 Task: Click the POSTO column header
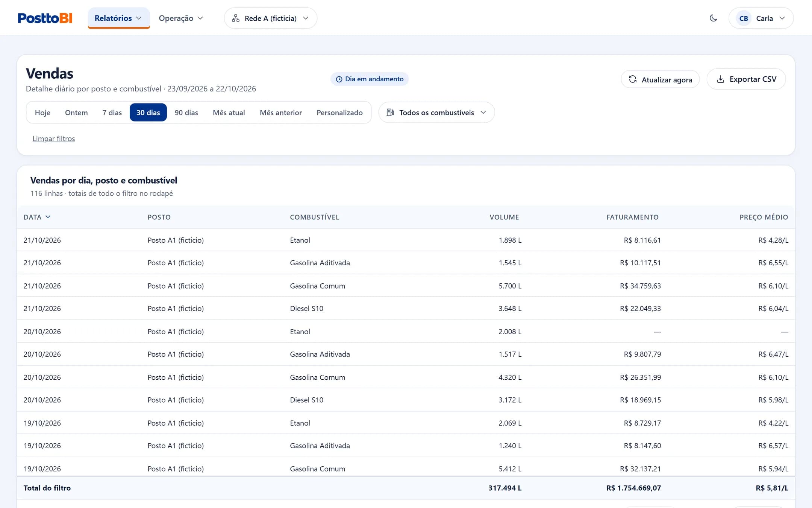[159, 217]
